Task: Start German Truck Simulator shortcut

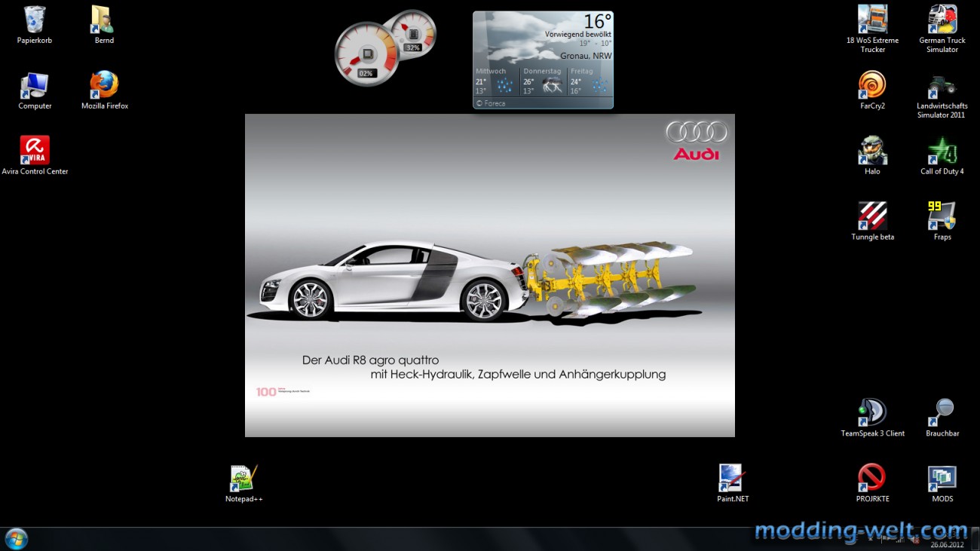Action: click(x=942, y=29)
